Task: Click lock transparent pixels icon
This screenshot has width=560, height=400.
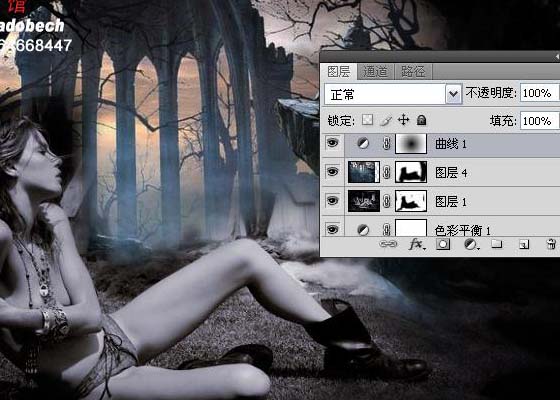Action: 367,120
